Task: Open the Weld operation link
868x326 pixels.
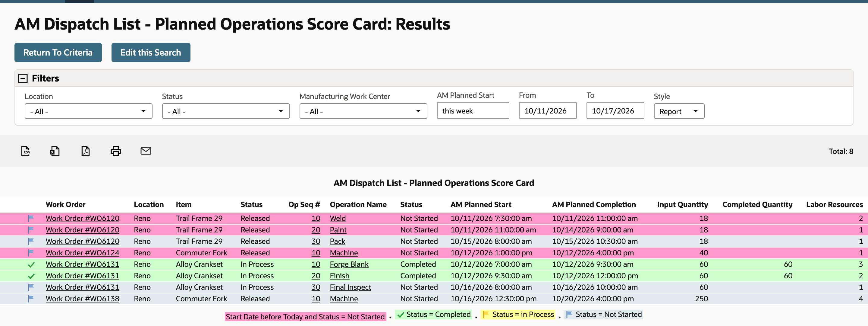Action: click(x=338, y=218)
